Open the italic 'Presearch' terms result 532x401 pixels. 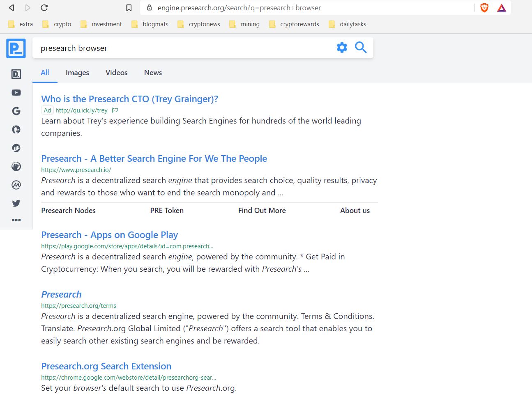tap(61, 294)
